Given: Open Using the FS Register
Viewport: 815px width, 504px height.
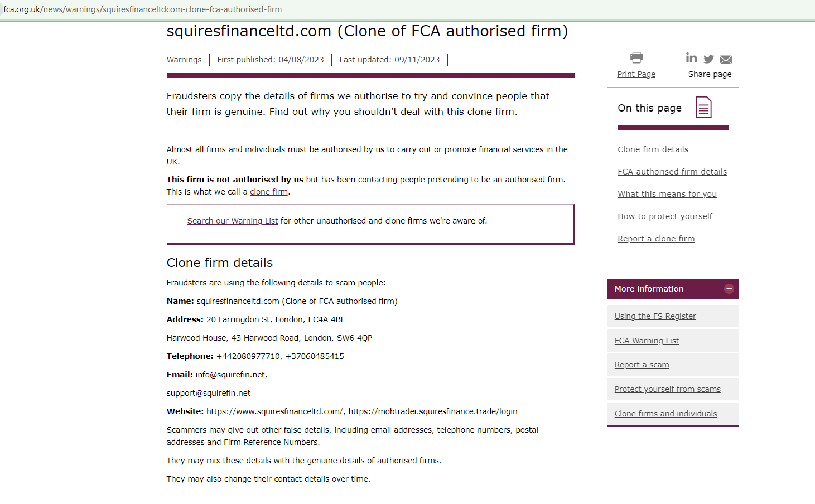Looking at the screenshot, I should tap(655, 316).
